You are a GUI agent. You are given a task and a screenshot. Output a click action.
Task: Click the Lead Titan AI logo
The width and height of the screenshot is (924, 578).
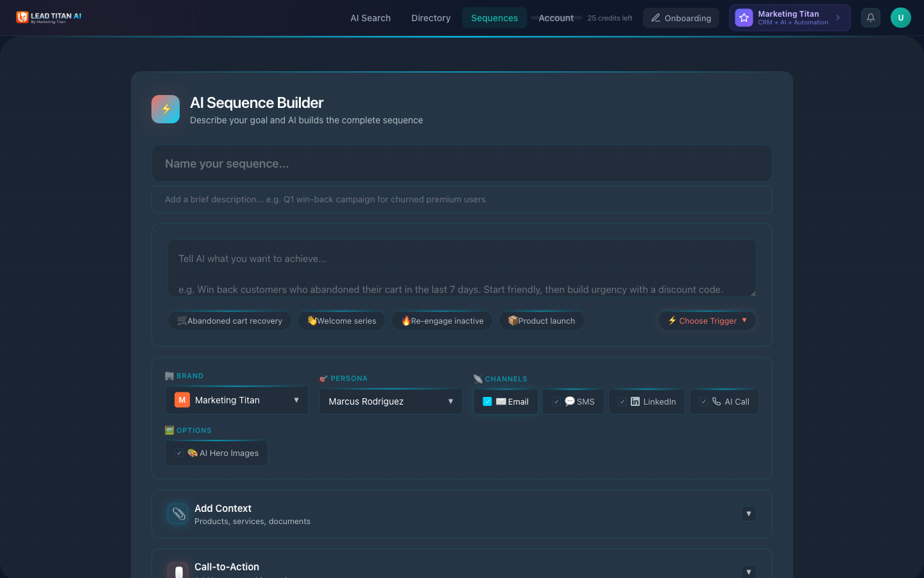point(48,17)
